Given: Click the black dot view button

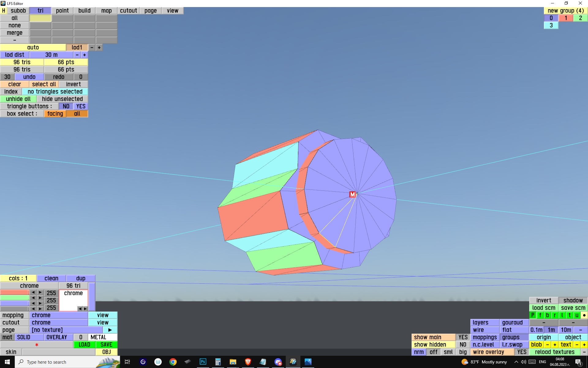Looking at the screenshot, I should tap(584, 315).
